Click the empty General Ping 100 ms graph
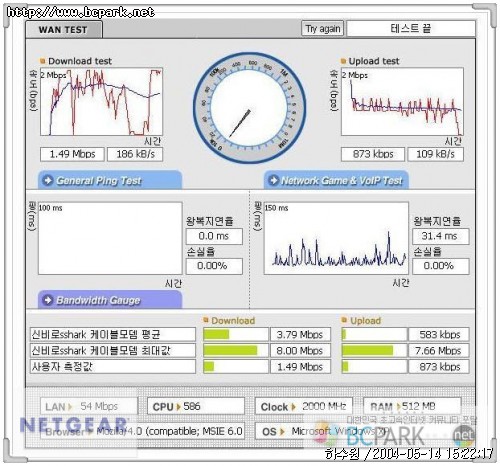The image size is (500, 466). coord(110,238)
